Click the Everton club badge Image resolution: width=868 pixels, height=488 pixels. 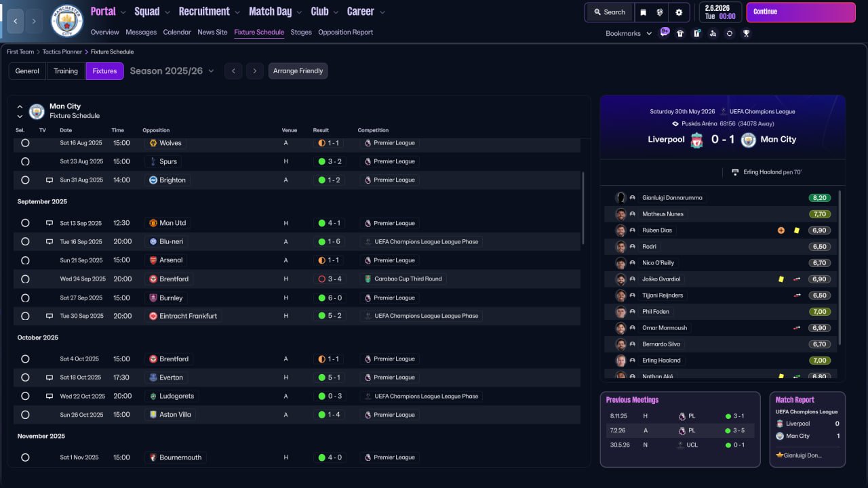point(153,378)
